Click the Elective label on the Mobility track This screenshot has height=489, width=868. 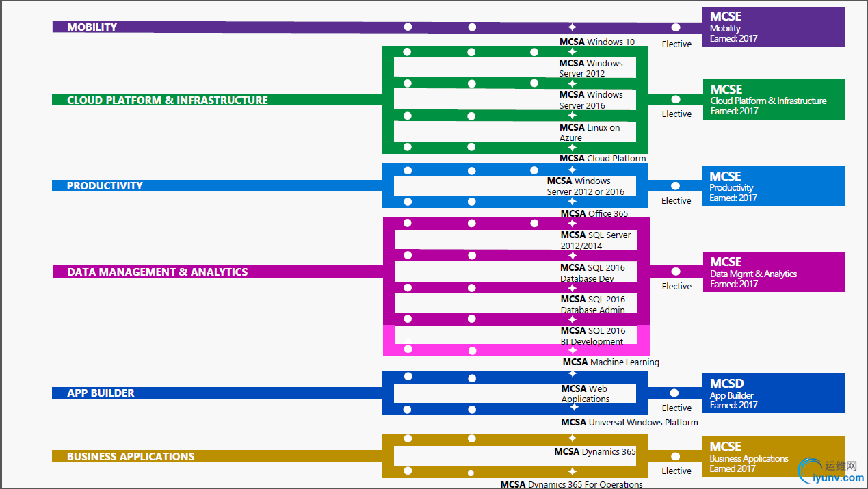(x=676, y=44)
